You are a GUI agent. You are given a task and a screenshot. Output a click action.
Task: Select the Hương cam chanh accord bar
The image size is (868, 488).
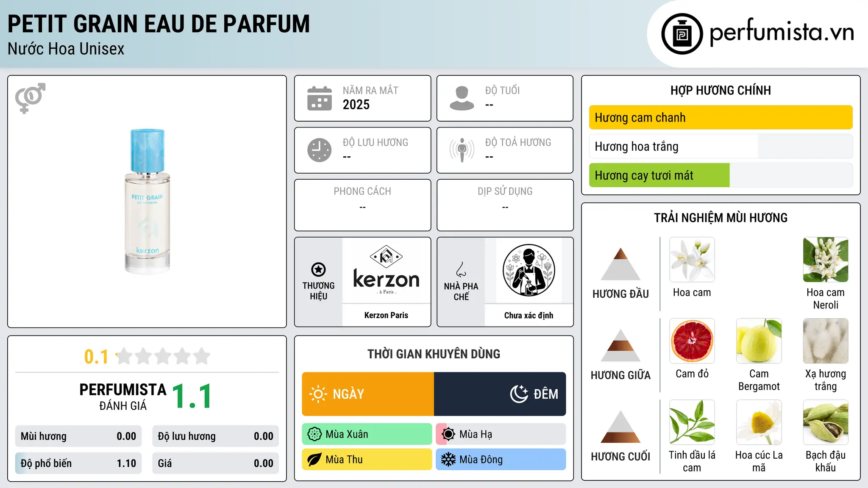(721, 117)
